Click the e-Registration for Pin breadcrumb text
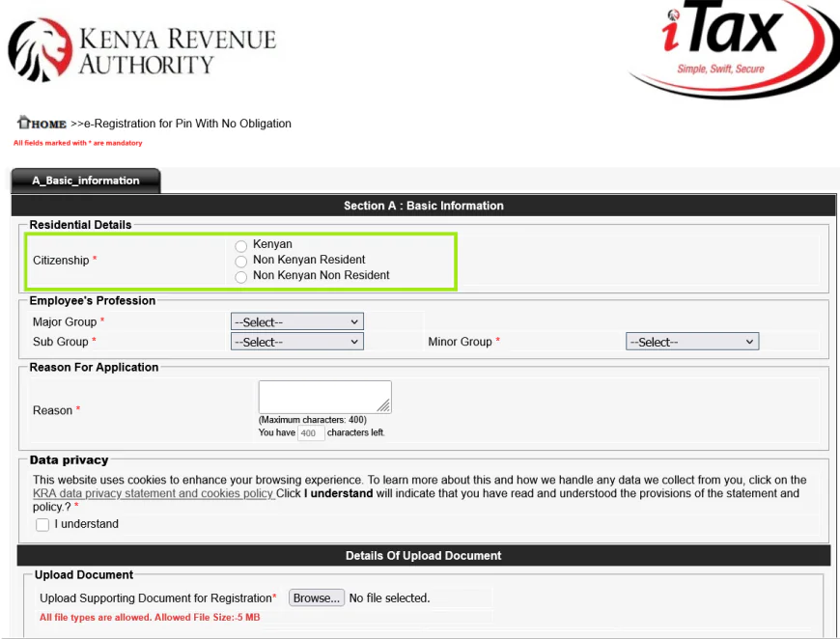Viewport: 840px width, 639px height. pos(188,124)
